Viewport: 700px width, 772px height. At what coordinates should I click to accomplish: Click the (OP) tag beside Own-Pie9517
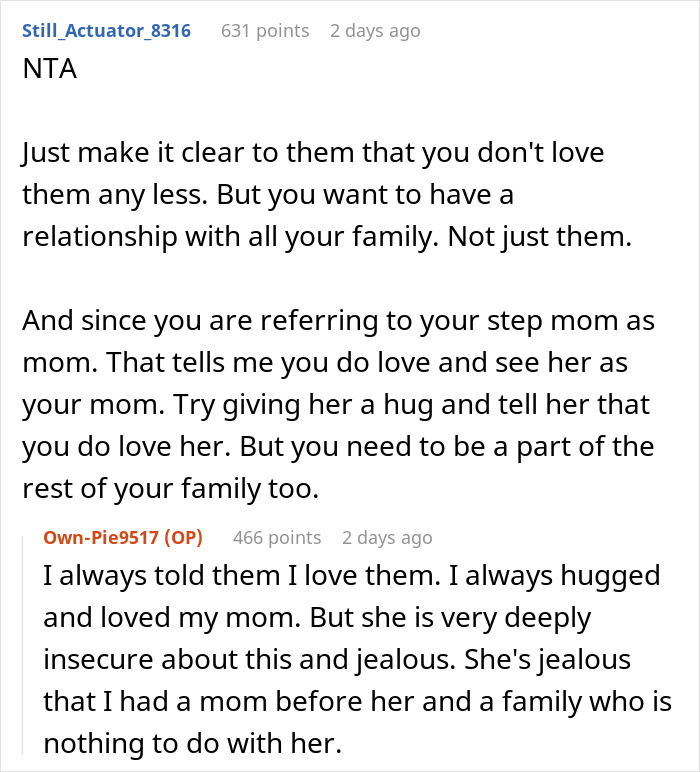pos(183,537)
